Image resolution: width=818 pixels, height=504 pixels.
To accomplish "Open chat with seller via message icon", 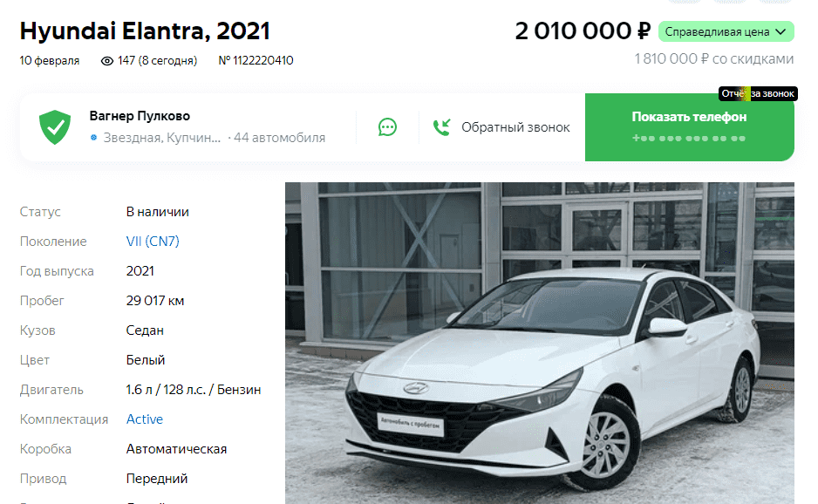I will (x=387, y=127).
